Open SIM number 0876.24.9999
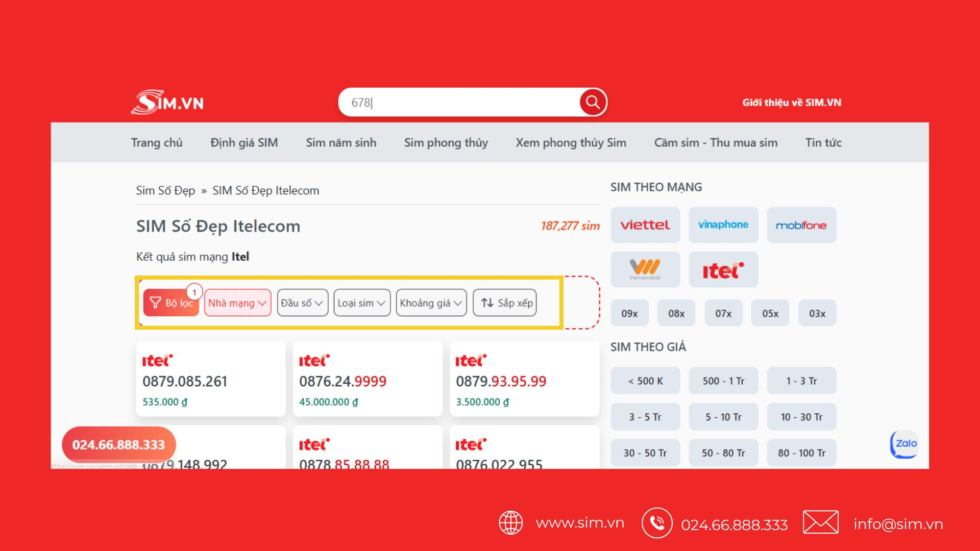Image resolution: width=980 pixels, height=551 pixels. (342, 382)
